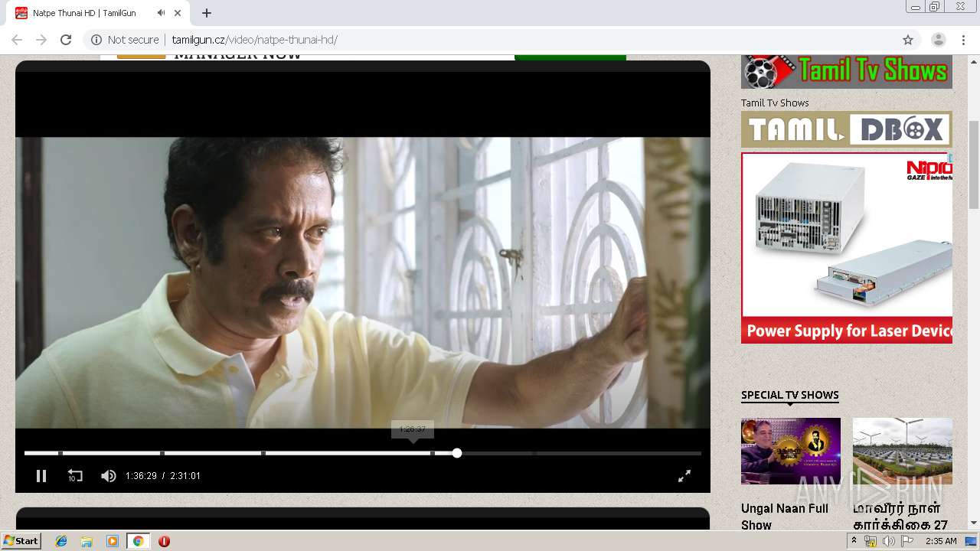Open the Windows Start menu
The image size is (980, 551).
(x=21, y=541)
